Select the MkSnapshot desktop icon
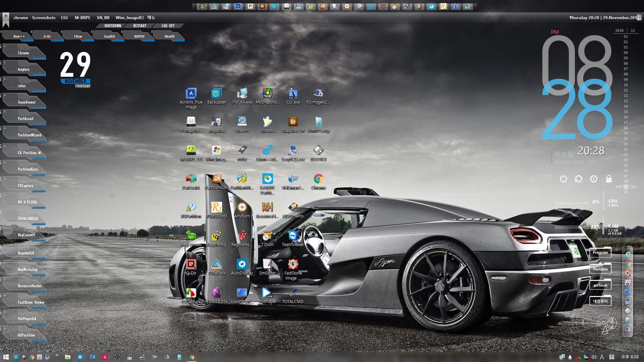This screenshot has height=362, width=644. click(267, 97)
